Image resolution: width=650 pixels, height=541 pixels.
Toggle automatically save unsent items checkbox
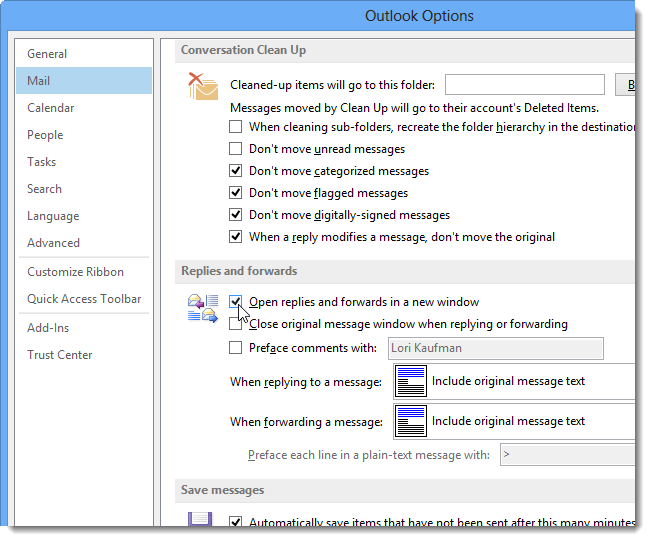pyautogui.click(x=235, y=521)
